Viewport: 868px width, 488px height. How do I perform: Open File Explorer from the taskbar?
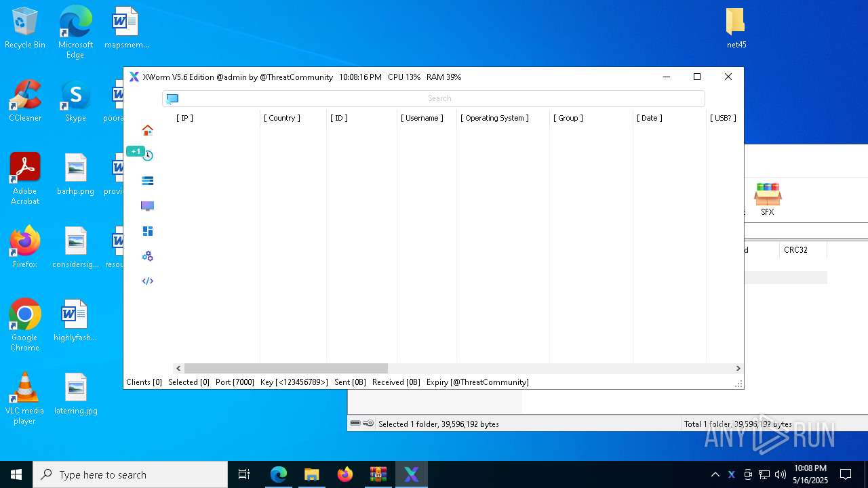pyautogui.click(x=312, y=474)
